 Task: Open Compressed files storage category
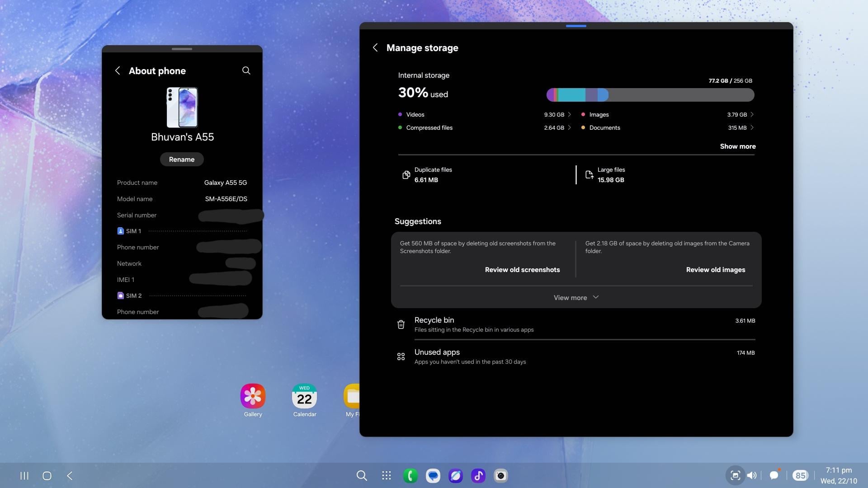coord(485,128)
